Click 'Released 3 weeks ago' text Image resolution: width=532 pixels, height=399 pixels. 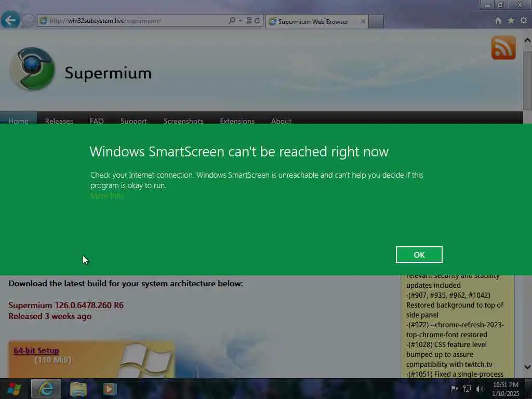[x=50, y=316]
